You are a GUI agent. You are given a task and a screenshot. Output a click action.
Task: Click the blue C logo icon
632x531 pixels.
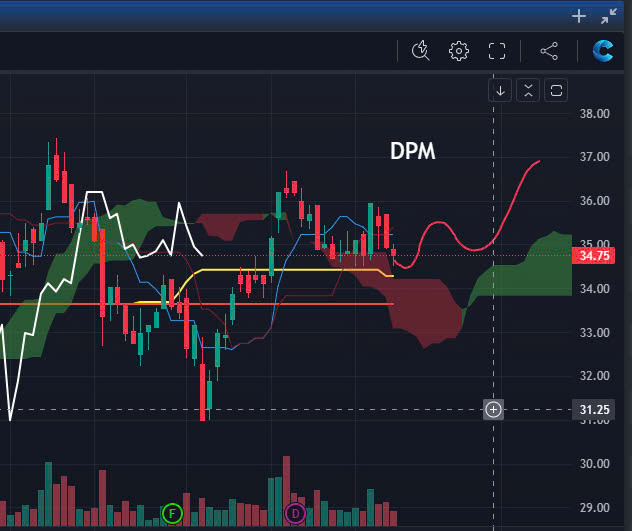(x=603, y=51)
